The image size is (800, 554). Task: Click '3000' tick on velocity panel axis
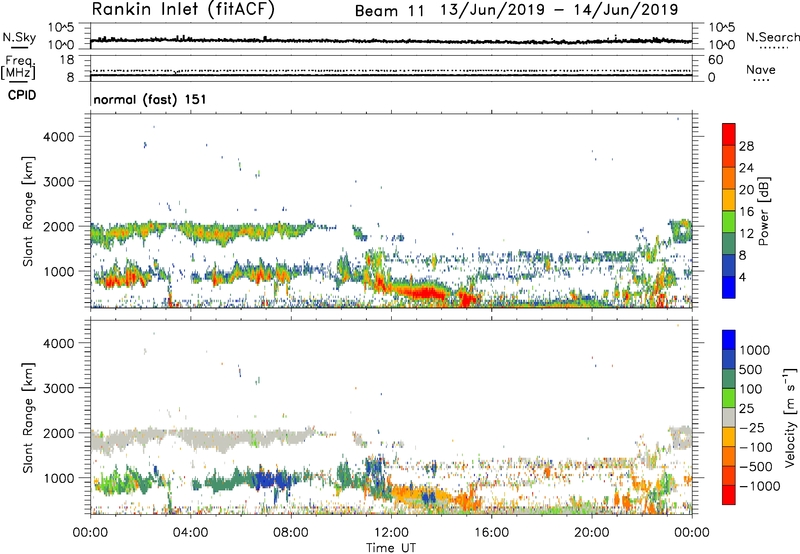tap(58, 388)
